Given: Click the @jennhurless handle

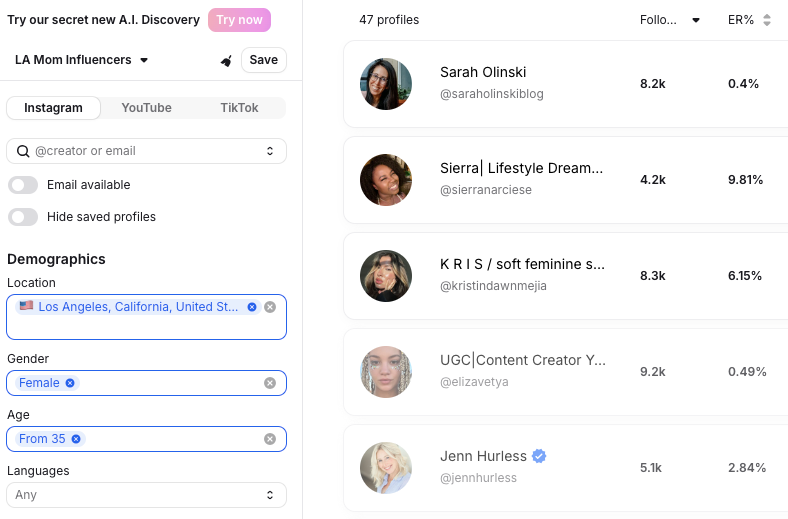Looking at the screenshot, I should coord(478,478).
